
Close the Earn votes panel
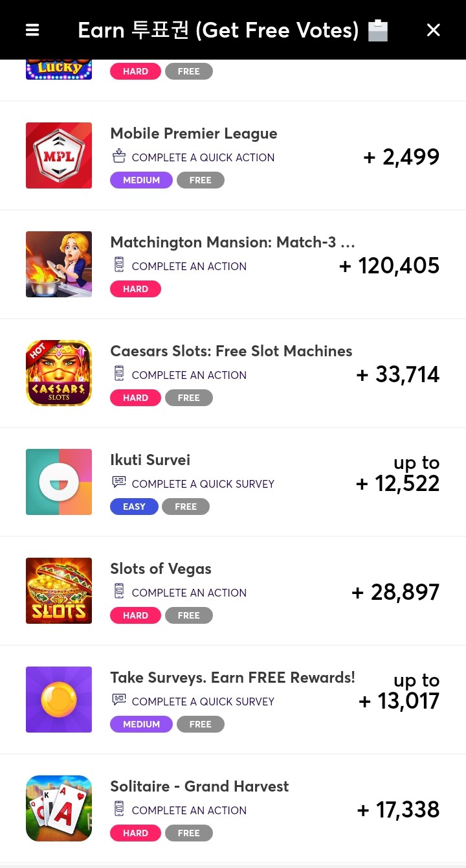[x=434, y=30]
